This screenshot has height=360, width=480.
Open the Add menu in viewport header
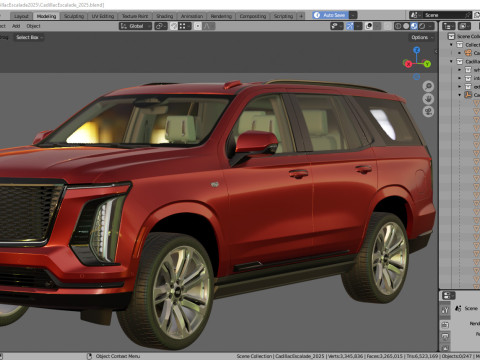16,26
